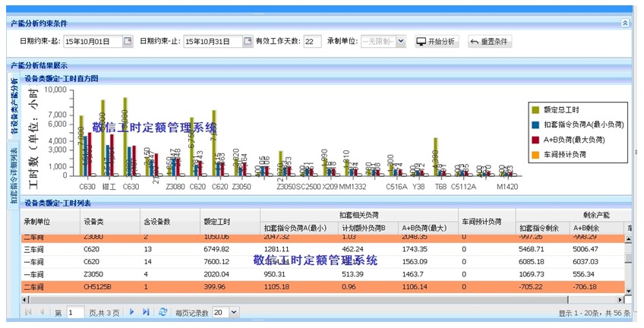644x328 pixels.
Task: Expand the 承制单位 dropdown
Action: coord(401,41)
